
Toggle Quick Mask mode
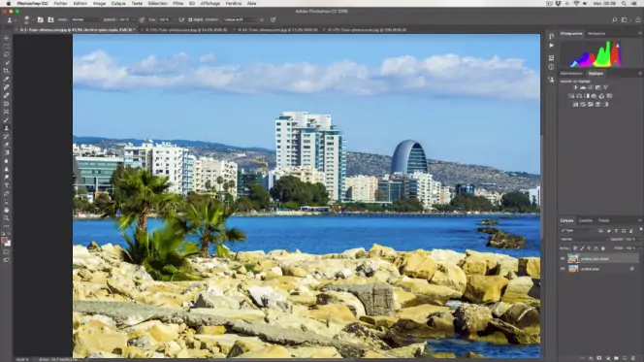[x=6, y=252]
